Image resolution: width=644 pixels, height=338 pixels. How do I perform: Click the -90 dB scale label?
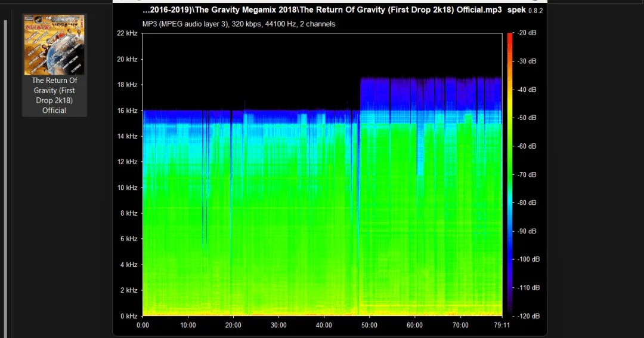527,231
